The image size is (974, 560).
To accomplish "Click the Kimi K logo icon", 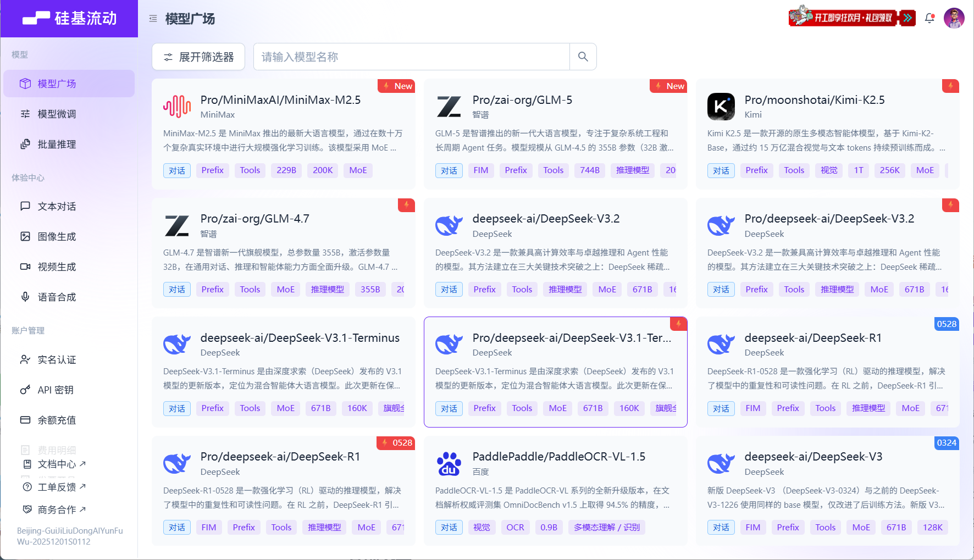I will tap(721, 107).
